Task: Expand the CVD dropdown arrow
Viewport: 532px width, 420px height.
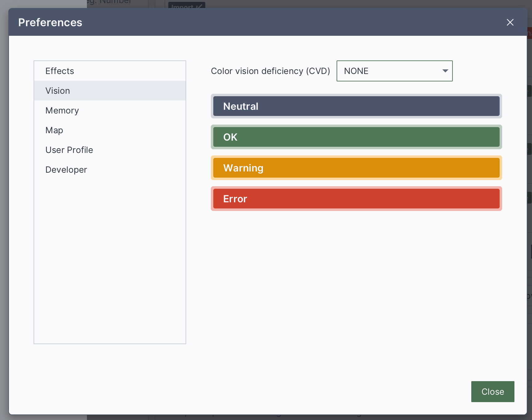Action: pyautogui.click(x=445, y=71)
